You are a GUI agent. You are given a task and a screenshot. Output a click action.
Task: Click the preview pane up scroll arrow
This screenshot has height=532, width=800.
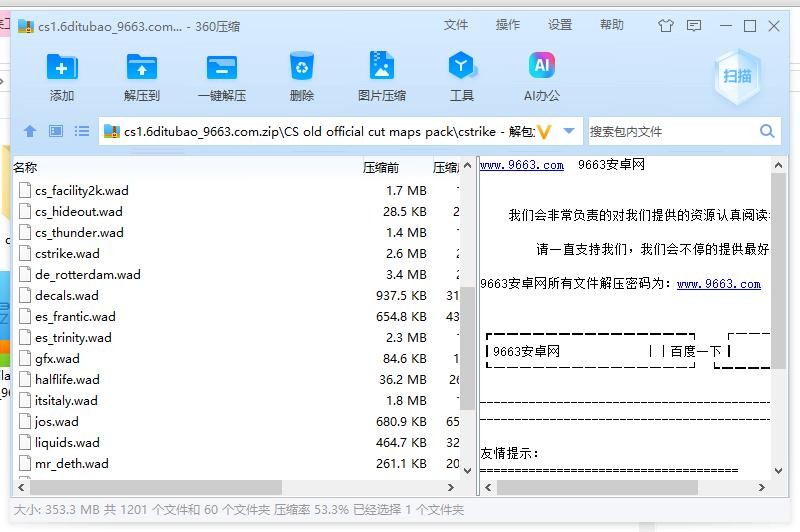[x=778, y=165]
